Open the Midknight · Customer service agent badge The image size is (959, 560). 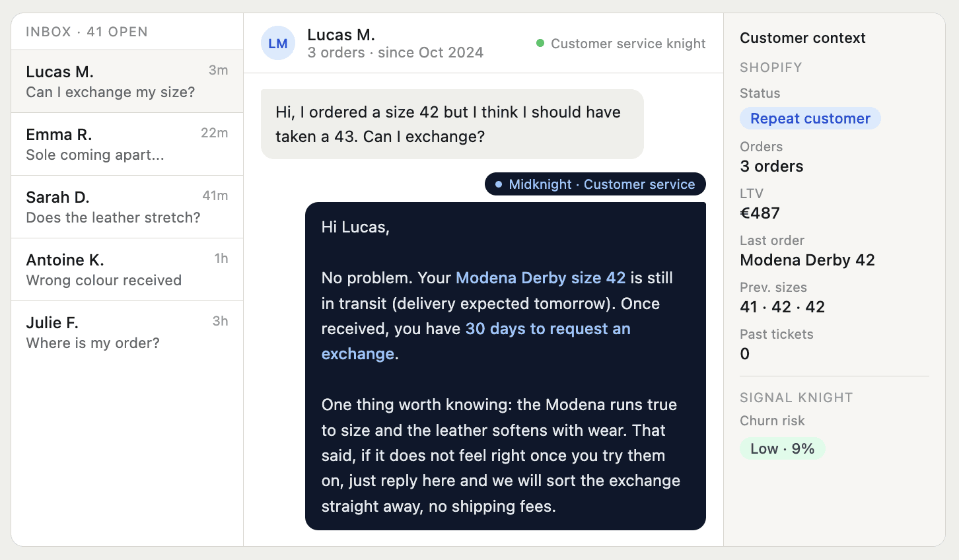pos(594,184)
